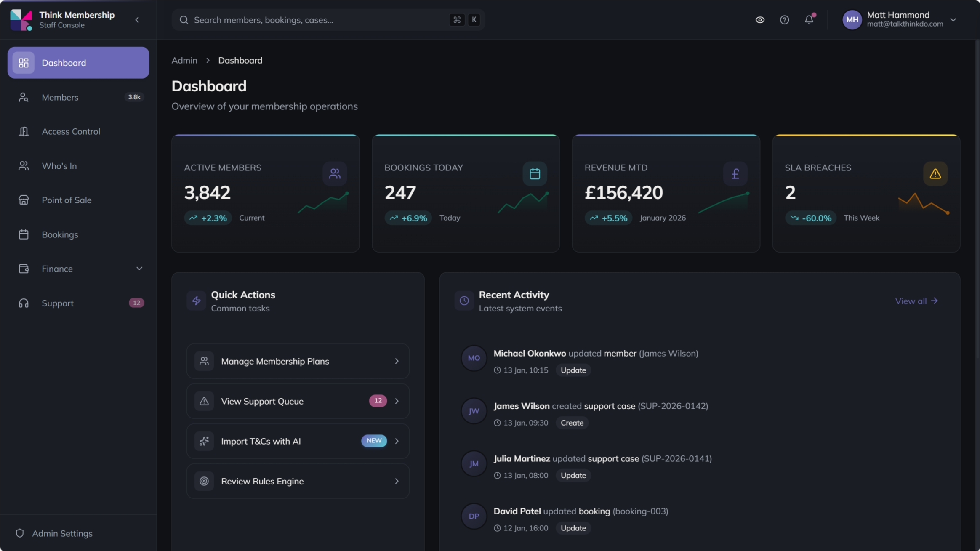Click the -60.0% trend pill
980x551 pixels.
pyautogui.click(x=811, y=218)
